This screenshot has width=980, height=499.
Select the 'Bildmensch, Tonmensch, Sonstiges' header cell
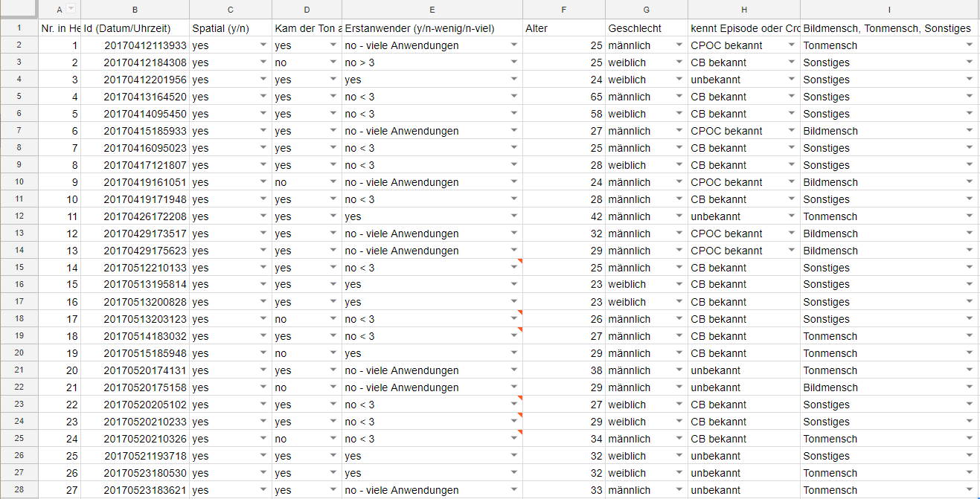[889, 28]
